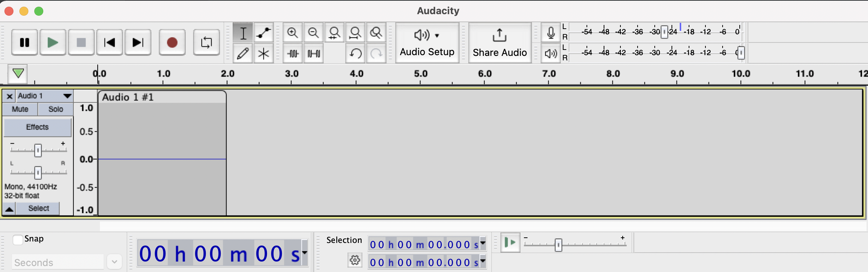Screen dimensions: 868x272
Task: Solo the Audio 1 track
Action: tap(56, 109)
